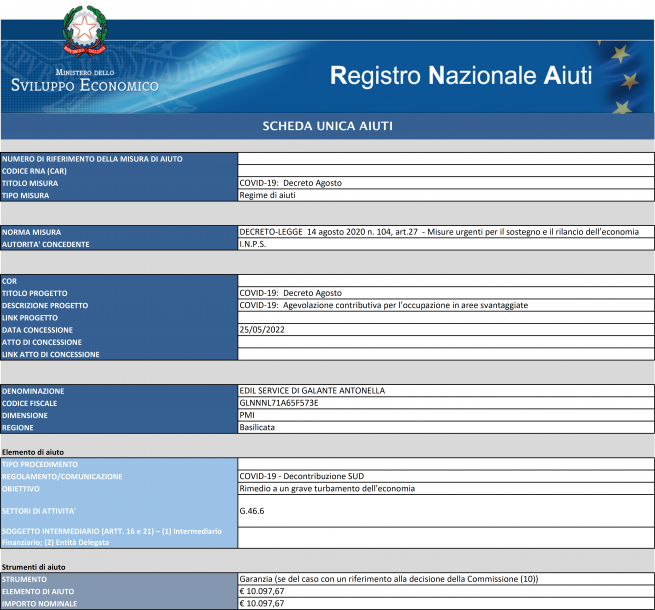Screen dimensions: 655x610
Task: Select the 'CODICE RNA (CAR)' label
Action: (34, 171)
